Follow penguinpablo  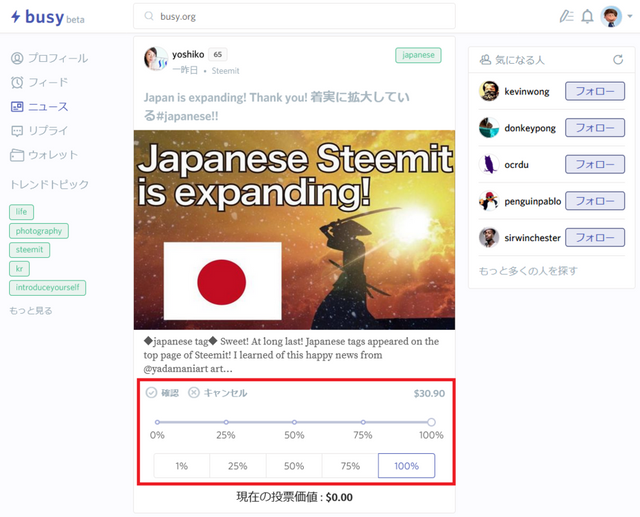click(595, 201)
